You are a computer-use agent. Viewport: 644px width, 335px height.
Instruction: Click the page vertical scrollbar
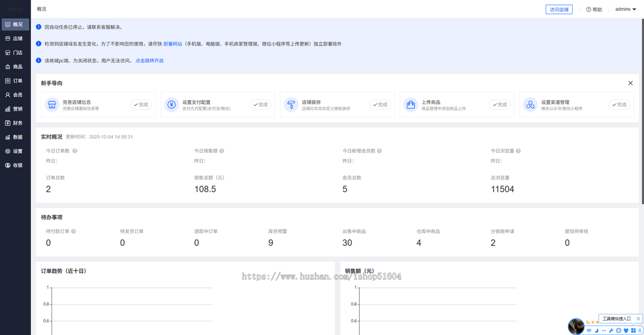point(642,111)
